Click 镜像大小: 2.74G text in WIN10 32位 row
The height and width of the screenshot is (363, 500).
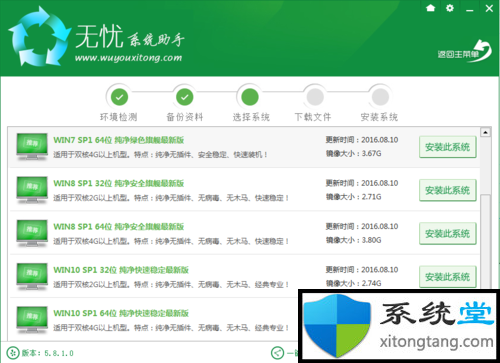coord(353,284)
